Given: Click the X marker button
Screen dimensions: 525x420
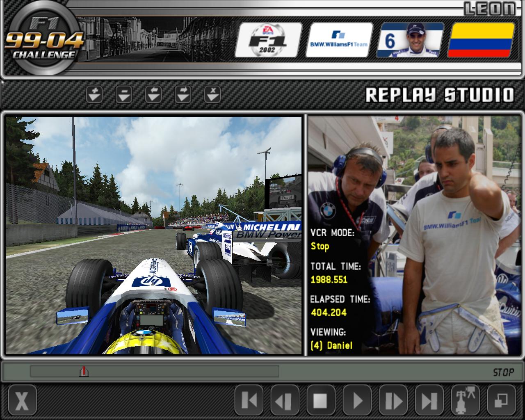Looking at the screenshot, I should pyautogui.click(x=212, y=94).
